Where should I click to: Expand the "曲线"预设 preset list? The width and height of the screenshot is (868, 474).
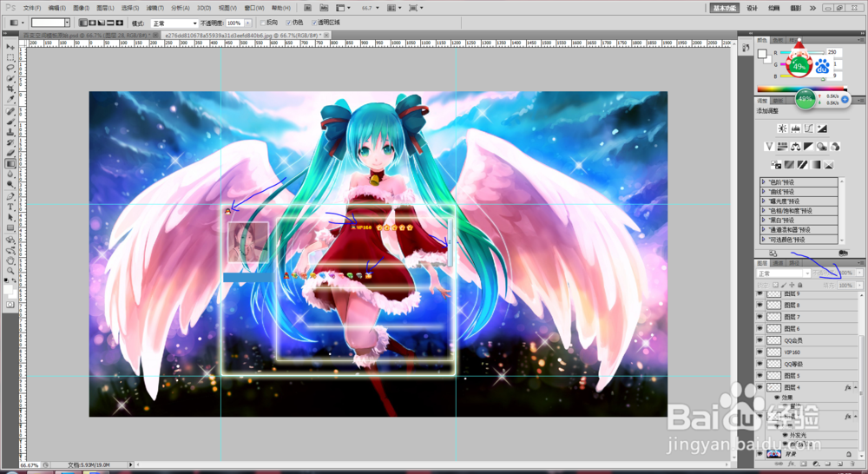763,191
